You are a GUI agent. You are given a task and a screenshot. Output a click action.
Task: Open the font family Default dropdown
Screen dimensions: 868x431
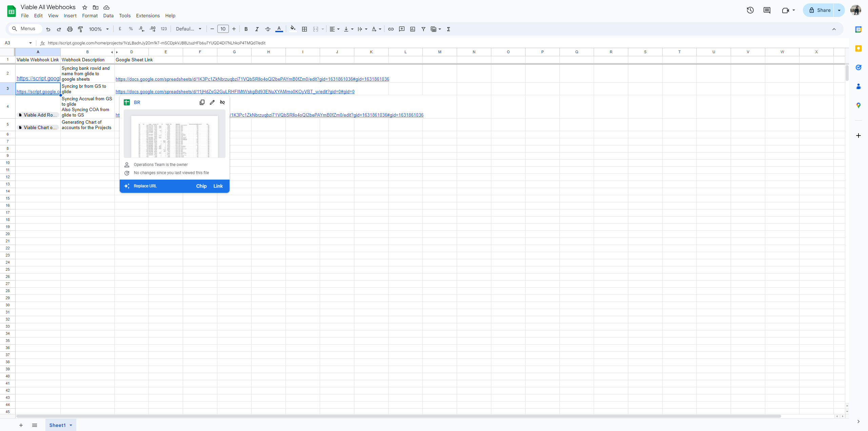point(189,29)
